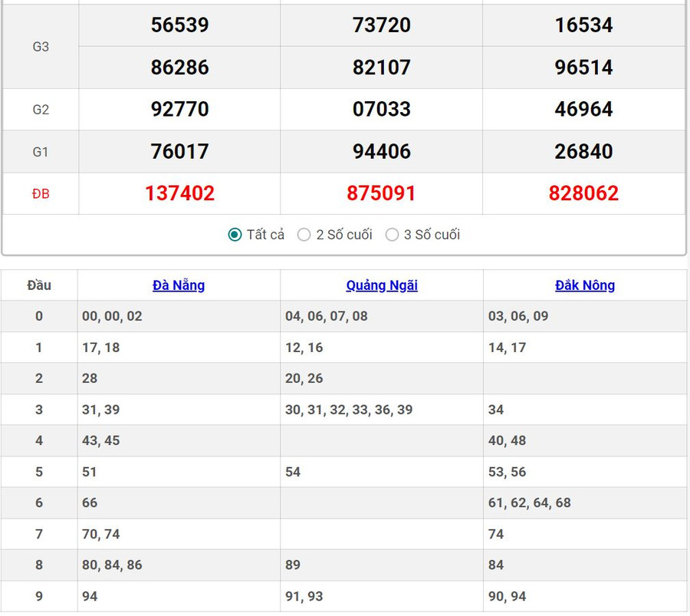Click the G3 number 56539
Screen dimensions: 690x616
[x=179, y=25]
